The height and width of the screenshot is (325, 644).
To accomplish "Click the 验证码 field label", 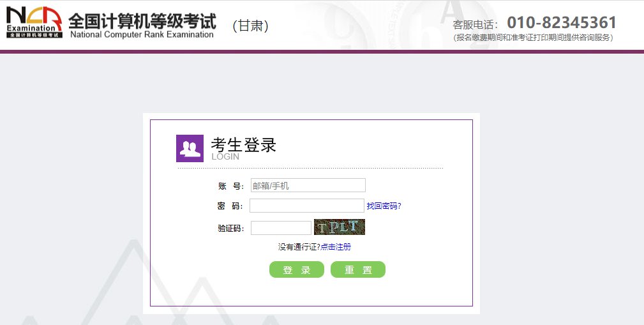I will pyautogui.click(x=230, y=229).
